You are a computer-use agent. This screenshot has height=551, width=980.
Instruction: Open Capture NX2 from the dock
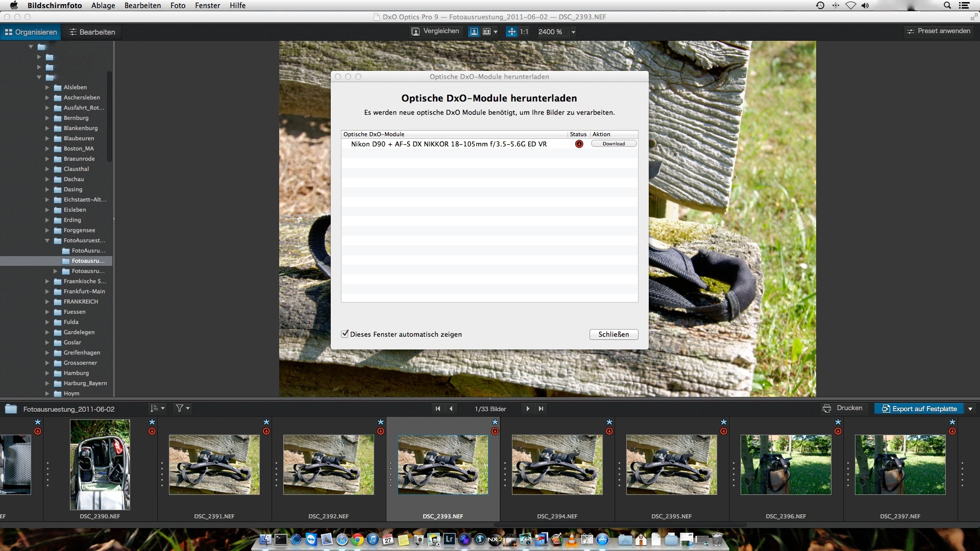(x=495, y=539)
